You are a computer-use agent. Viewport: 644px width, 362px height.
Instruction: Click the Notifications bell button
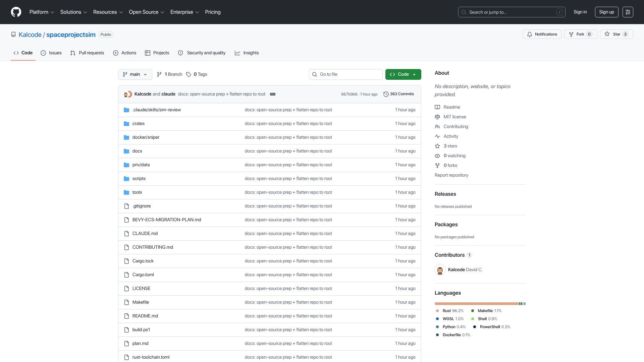pyautogui.click(x=542, y=34)
